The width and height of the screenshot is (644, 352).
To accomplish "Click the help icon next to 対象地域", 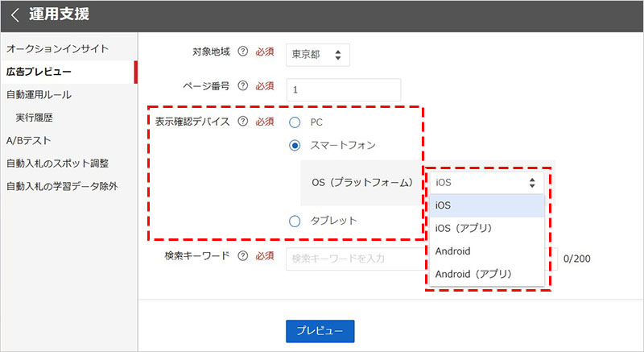I will (242, 52).
